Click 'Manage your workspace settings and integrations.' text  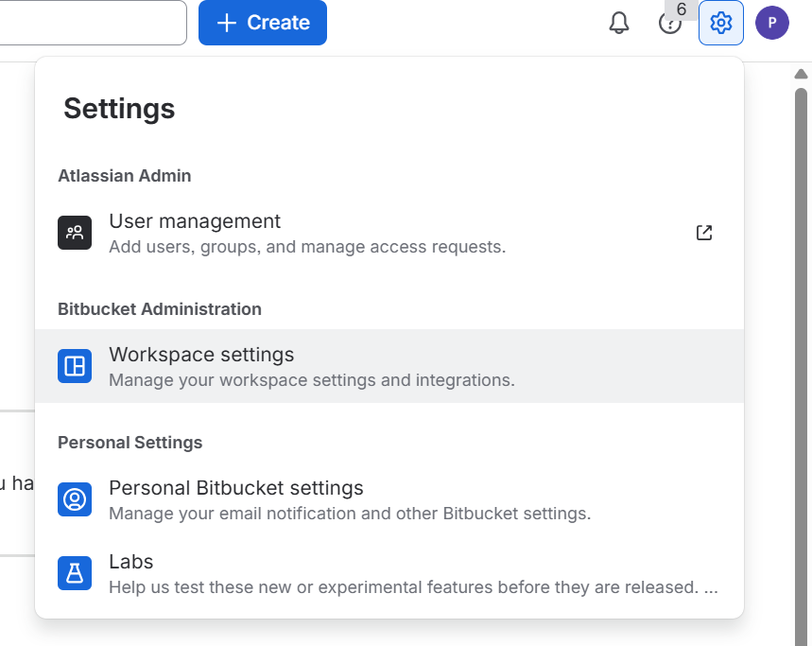pyautogui.click(x=312, y=379)
